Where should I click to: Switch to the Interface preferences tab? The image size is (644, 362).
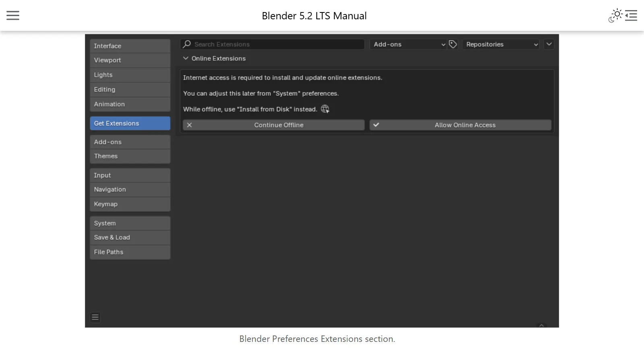point(130,46)
